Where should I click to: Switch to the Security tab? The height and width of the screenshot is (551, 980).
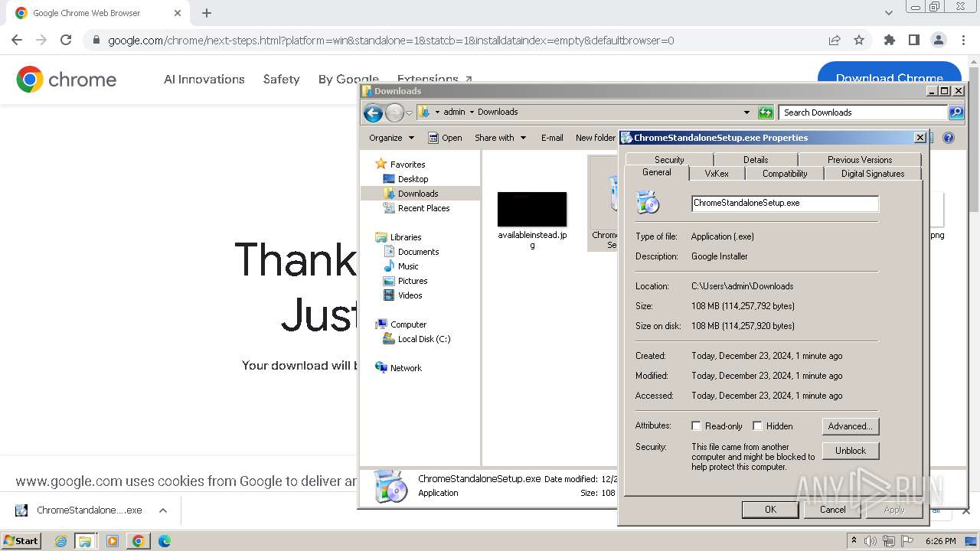click(669, 160)
